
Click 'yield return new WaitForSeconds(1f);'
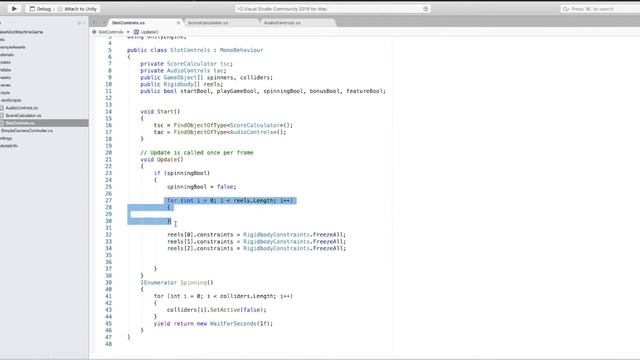tap(213, 324)
